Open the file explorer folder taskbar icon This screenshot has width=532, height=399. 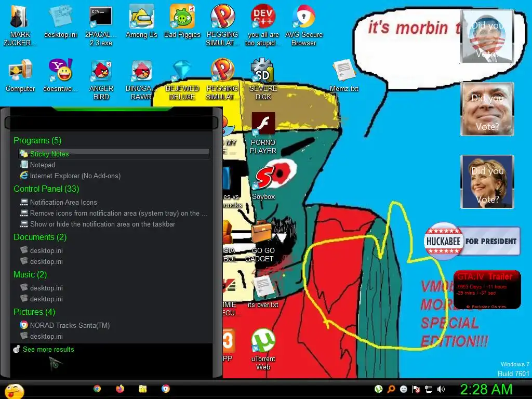pyautogui.click(x=142, y=389)
